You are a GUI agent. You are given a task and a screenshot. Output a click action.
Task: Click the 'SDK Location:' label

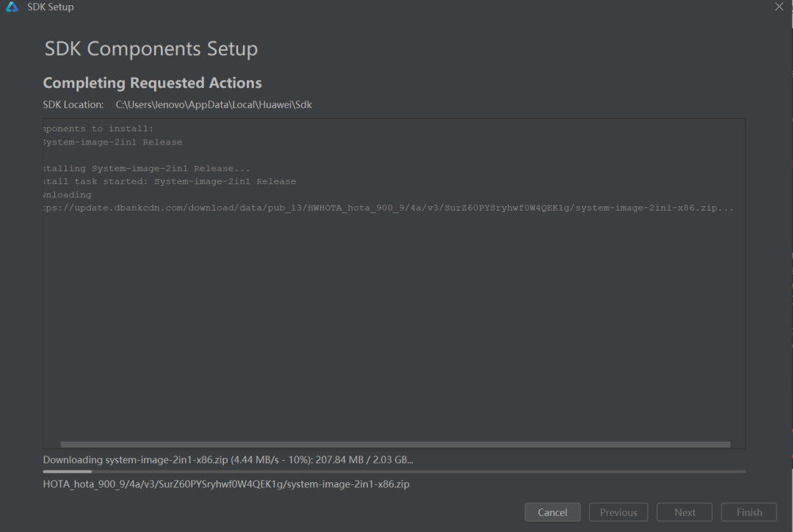73,105
